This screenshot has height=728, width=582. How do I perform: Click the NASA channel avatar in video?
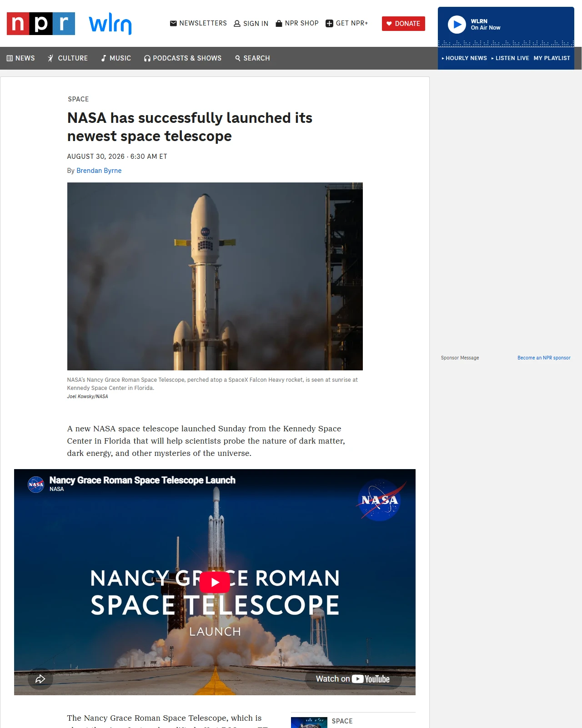(x=36, y=485)
